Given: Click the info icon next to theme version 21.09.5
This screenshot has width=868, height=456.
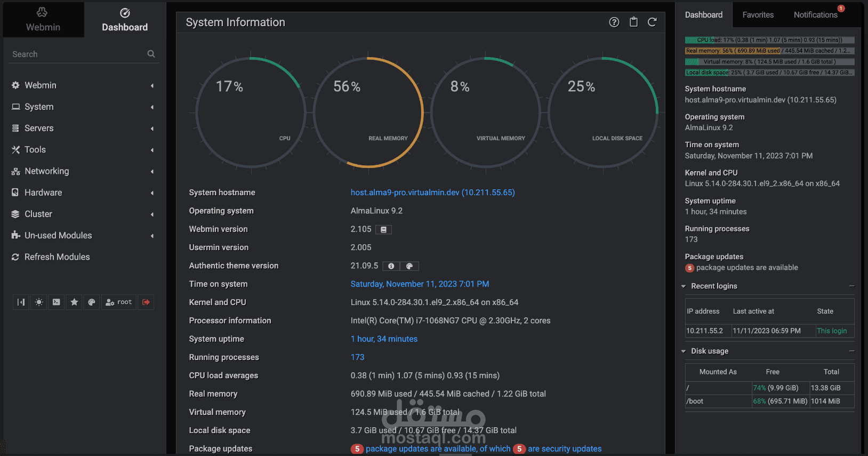Looking at the screenshot, I should pyautogui.click(x=391, y=266).
